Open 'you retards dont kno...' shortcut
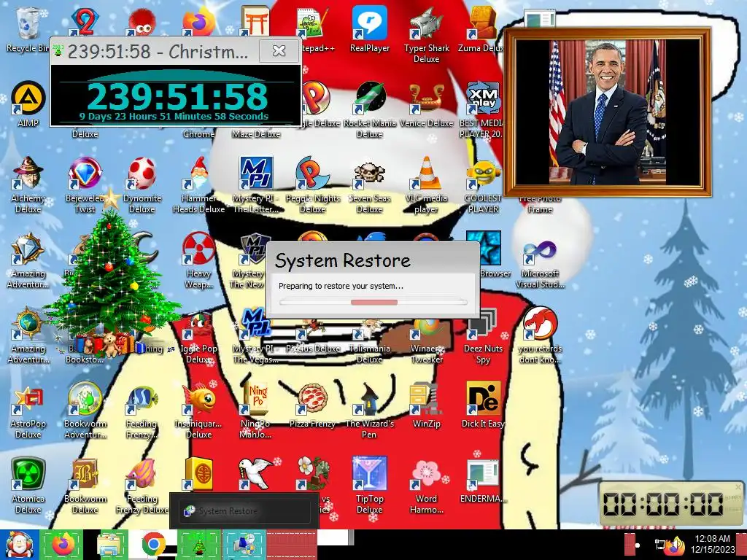 point(541,335)
